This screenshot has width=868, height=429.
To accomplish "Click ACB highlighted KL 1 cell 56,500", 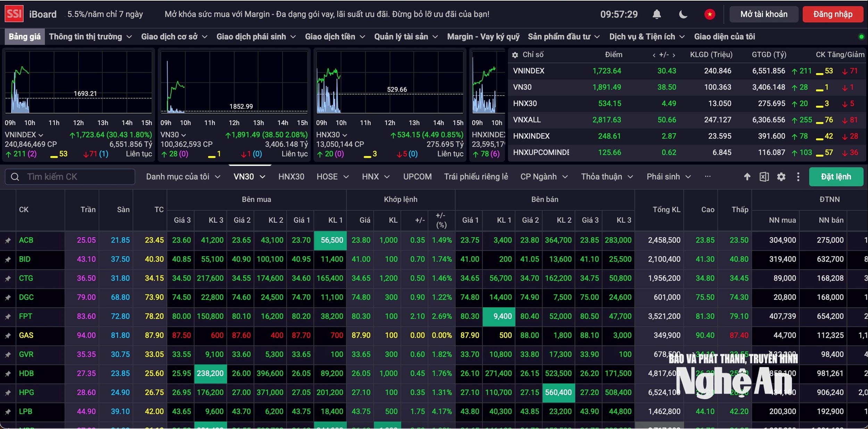I will click(330, 241).
